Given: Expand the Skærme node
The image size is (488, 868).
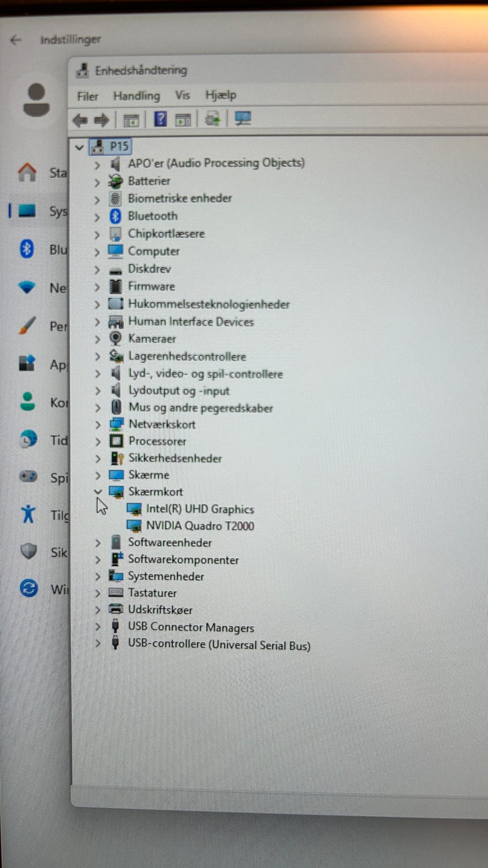Looking at the screenshot, I should [98, 475].
